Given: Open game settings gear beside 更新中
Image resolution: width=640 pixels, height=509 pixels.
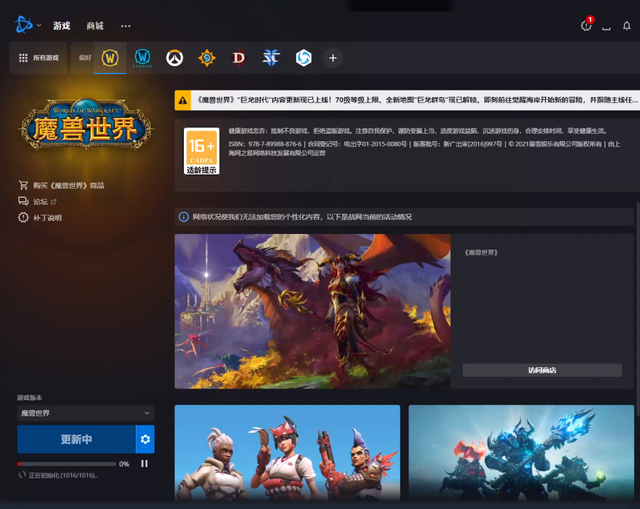Looking at the screenshot, I should point(145,439).
